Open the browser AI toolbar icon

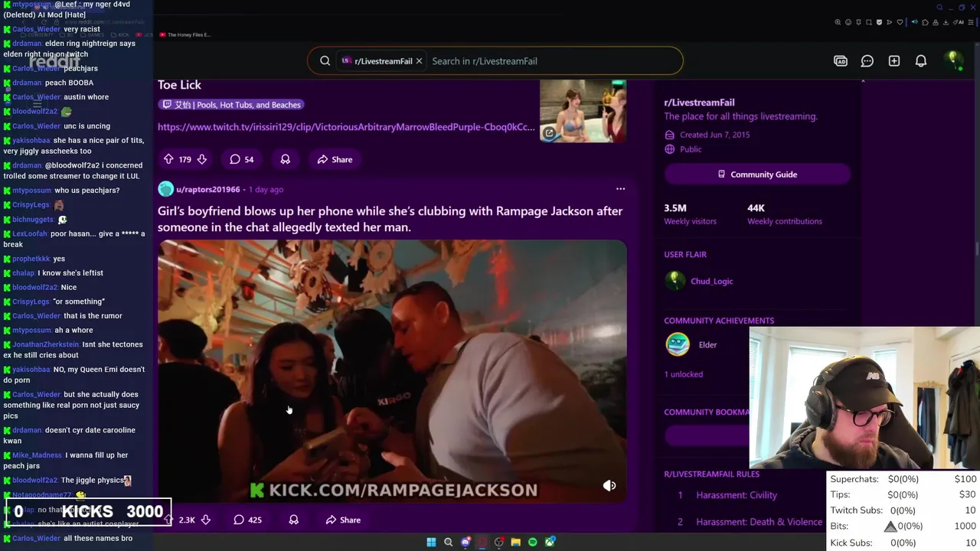pos(958,22)
